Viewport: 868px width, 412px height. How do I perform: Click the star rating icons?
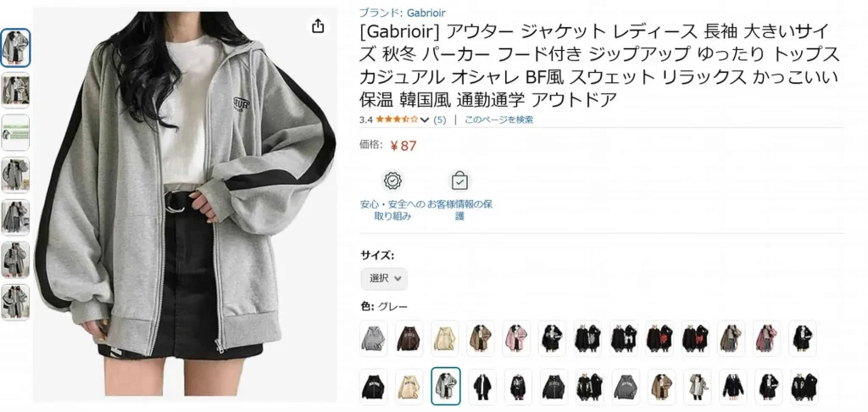pos(397,119)
